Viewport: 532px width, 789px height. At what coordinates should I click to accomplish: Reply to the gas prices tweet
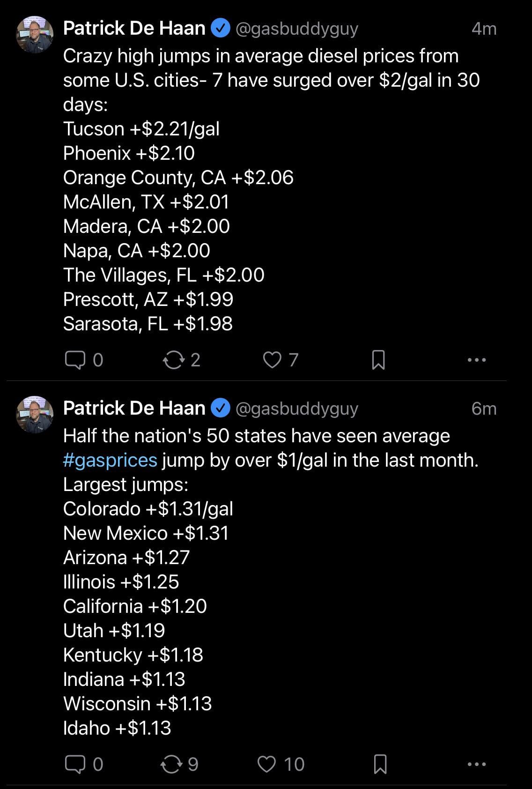click(75, 764)
